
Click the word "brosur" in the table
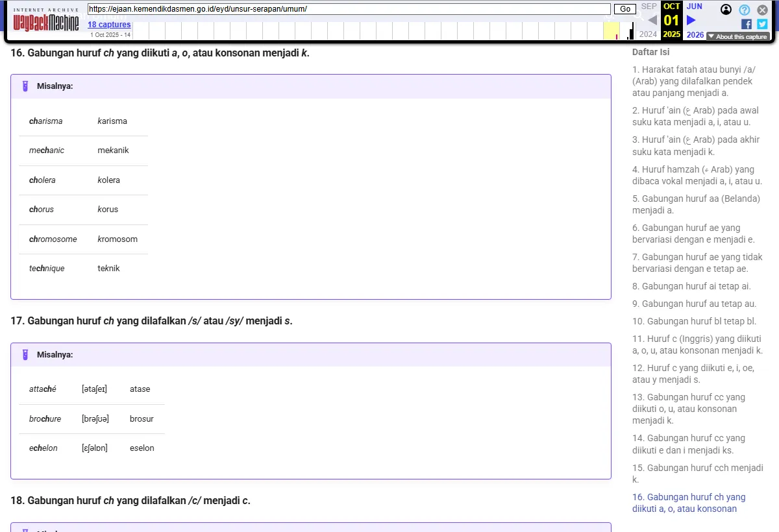(x=142, y=419)
